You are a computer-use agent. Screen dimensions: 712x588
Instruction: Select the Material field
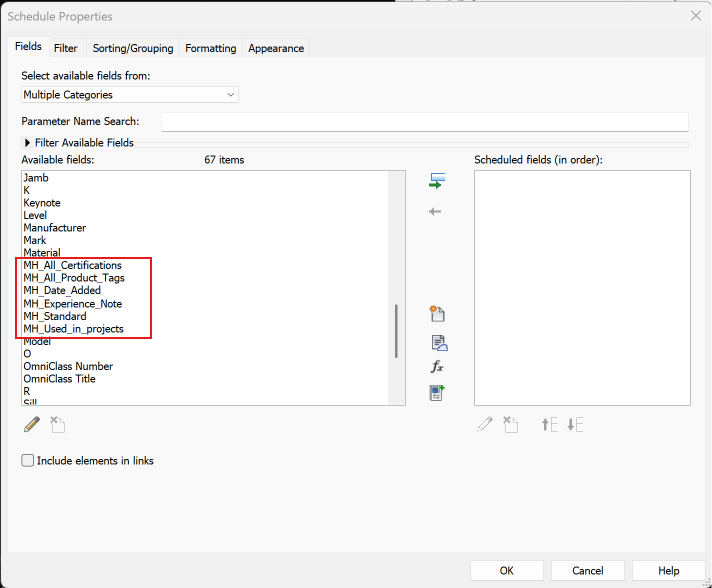point(42,252)
